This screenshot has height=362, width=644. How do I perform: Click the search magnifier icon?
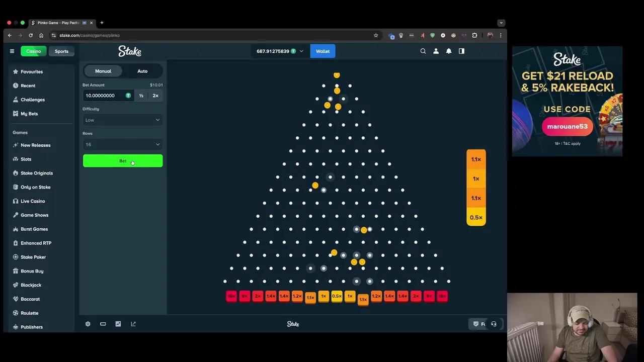coord(423,51)
